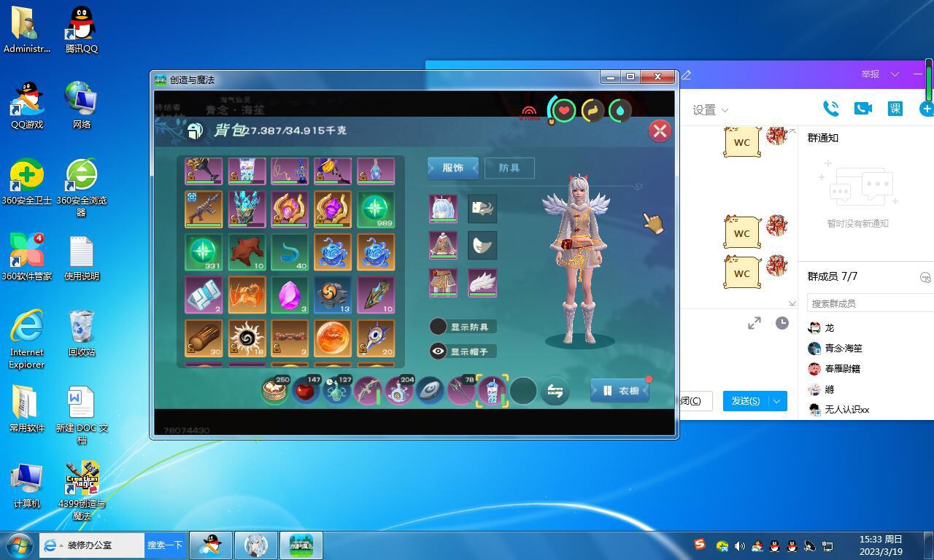Viewport: 934px width, 560px height.
Task: Click the 搜索一下 taskbar button
Action: [x=164, y=545]
